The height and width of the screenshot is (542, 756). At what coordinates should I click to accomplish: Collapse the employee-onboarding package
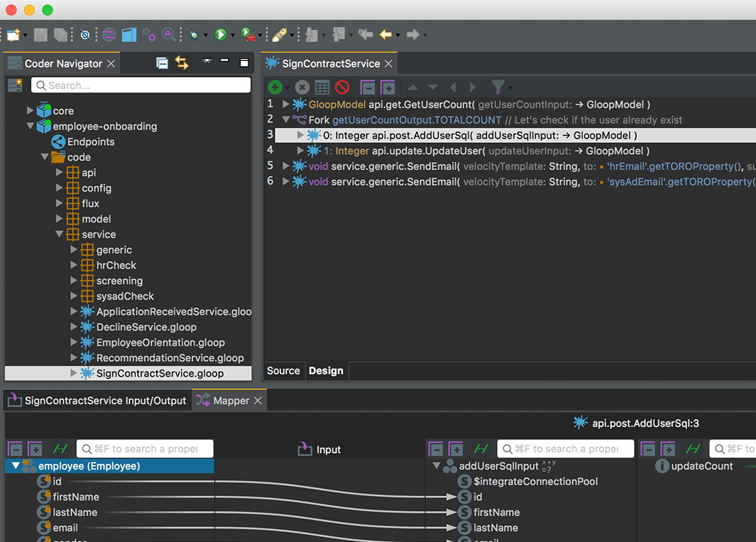point(30,126)
